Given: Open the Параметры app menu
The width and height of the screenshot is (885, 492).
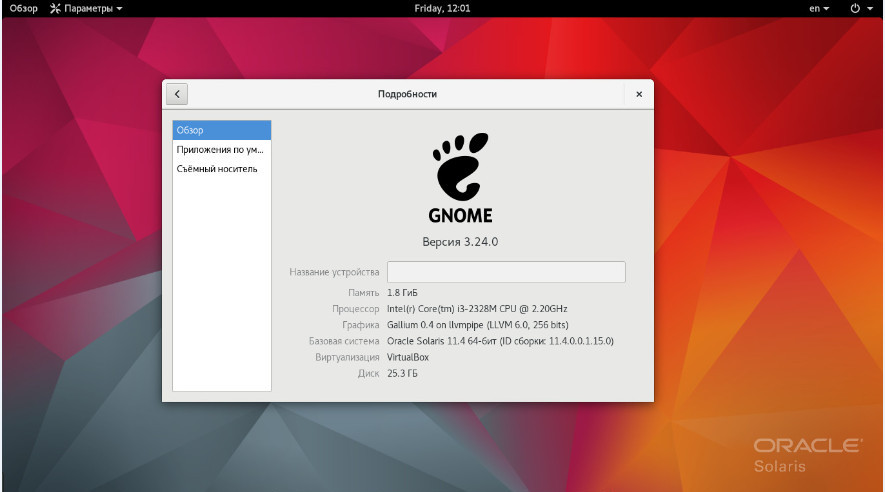Looking at the screenshot, I should [86, 8].
